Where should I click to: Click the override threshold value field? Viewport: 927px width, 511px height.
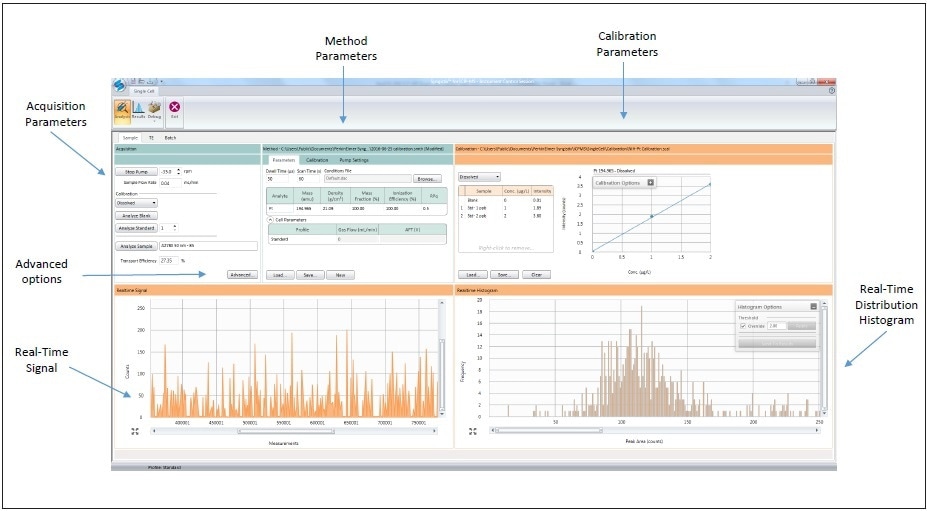[776, 326]
